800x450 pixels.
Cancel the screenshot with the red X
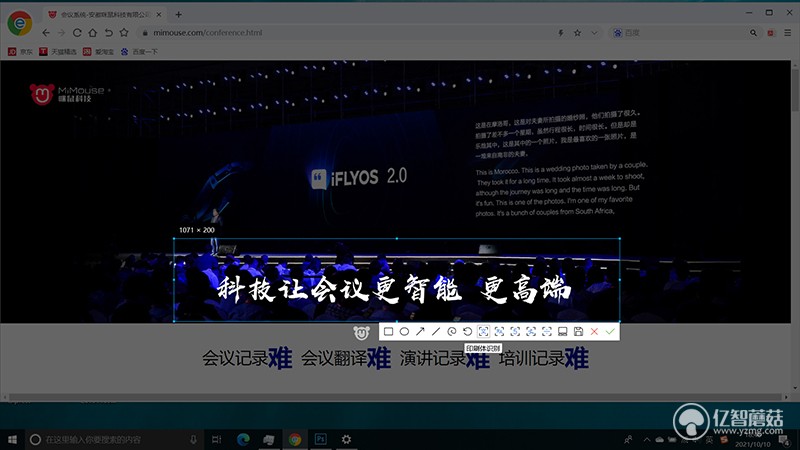tap(594, 332)
